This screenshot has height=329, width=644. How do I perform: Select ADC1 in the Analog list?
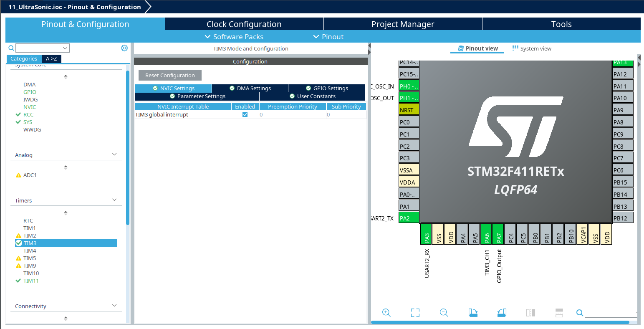point(30,175)
